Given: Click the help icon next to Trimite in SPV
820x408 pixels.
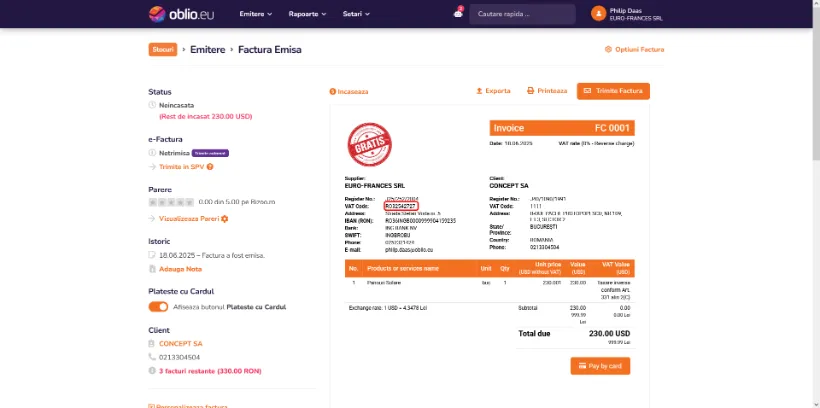Looking at the screenshot, I should [x=210, y=167].
